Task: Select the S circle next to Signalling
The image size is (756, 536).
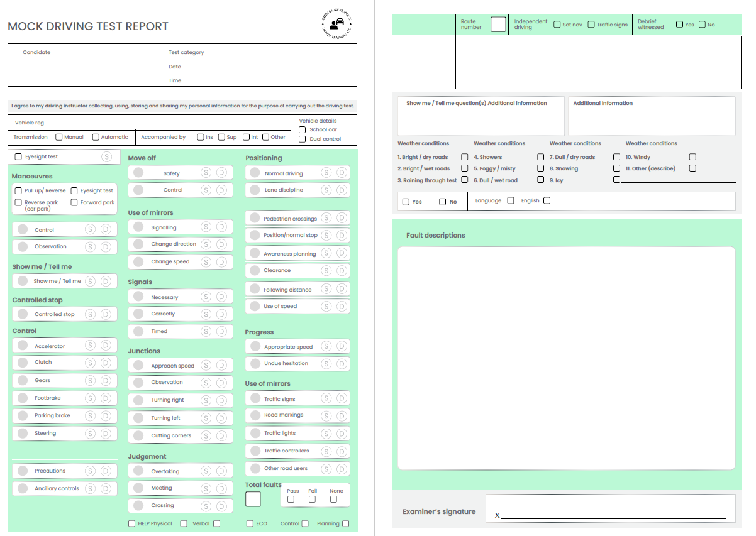Action: click(x=206, y=227)
